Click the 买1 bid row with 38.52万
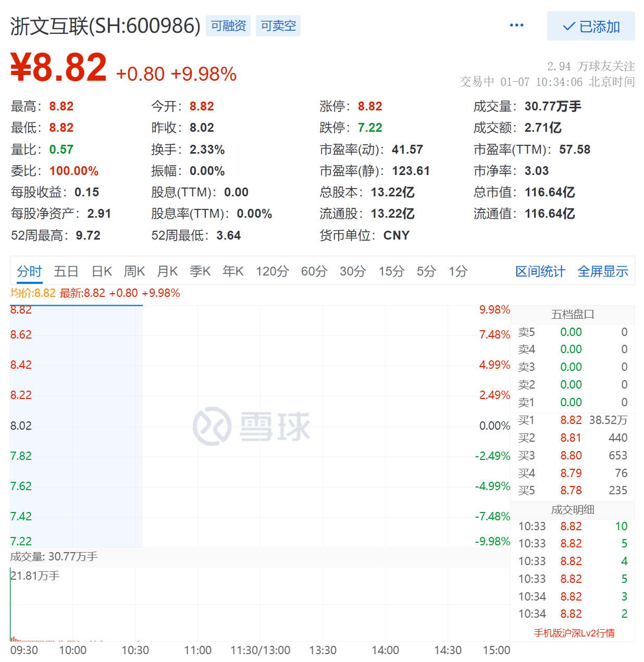644x662 pixels. click(x=573, y=420)
